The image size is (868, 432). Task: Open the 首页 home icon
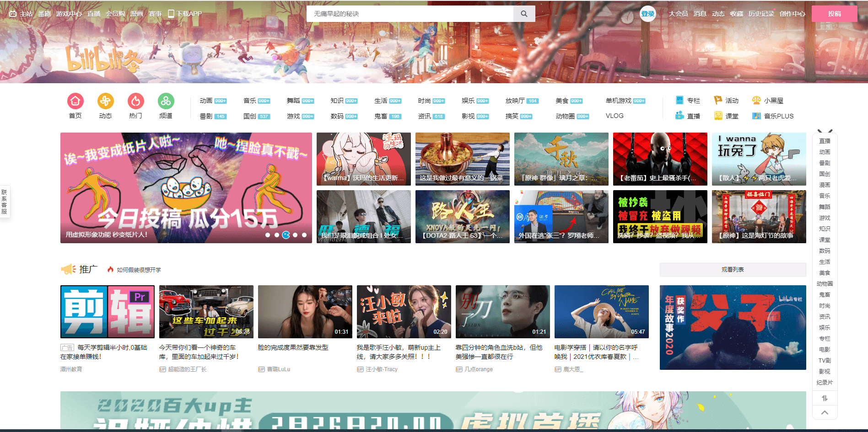[x=75, y=101]
